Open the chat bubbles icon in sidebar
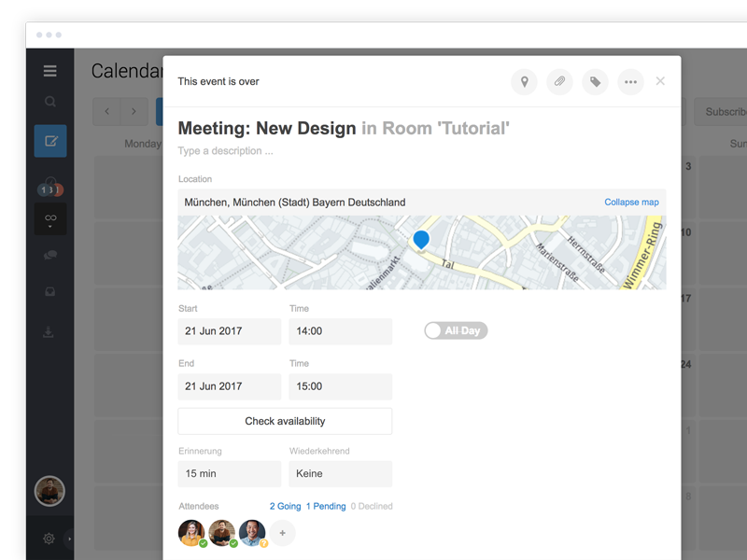The height and width of the screenshot is (560, 747). (x=50, y=255)
